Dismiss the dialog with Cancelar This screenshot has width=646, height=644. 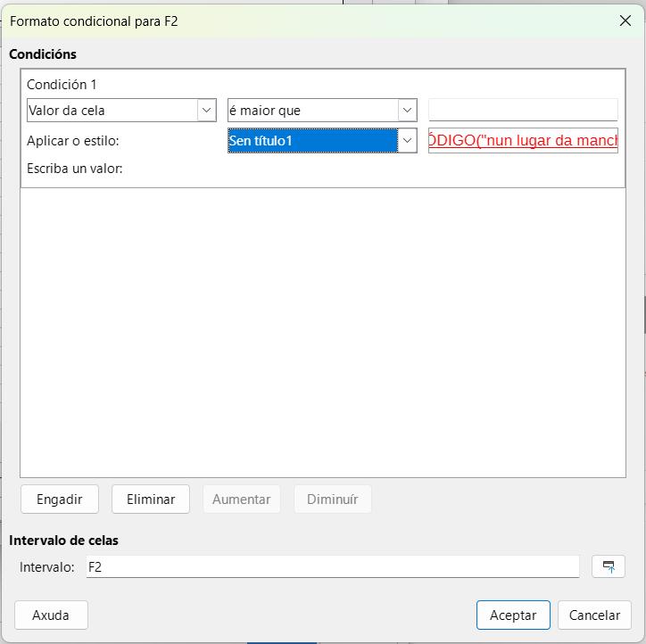pos(594,615)
